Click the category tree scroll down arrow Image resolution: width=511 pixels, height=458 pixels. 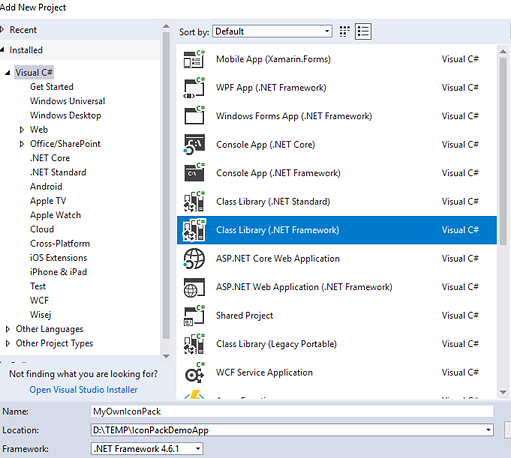(166, 356)
